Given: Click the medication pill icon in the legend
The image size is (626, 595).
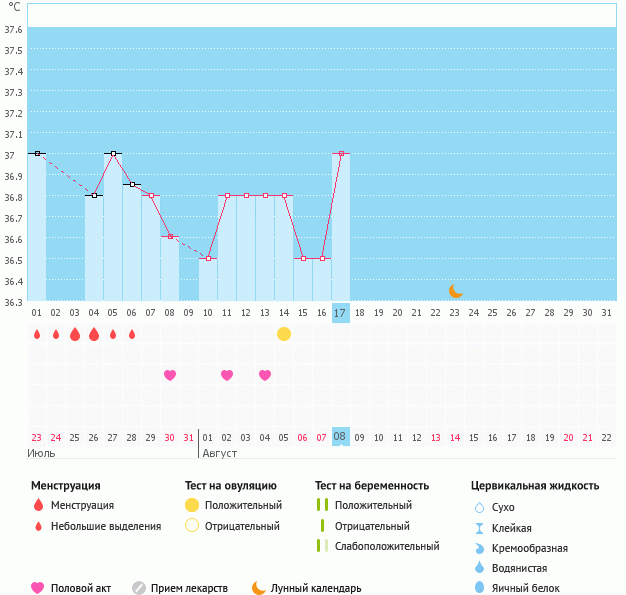Looking at the screenshot, I should click(x=139, y=588).
